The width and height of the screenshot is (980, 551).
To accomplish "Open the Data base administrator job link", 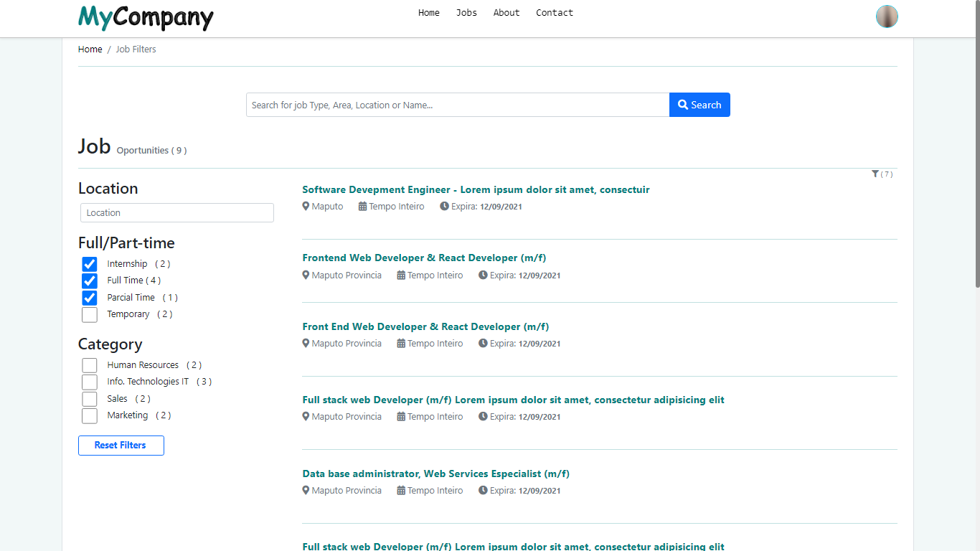I will [x=435, y=474].
